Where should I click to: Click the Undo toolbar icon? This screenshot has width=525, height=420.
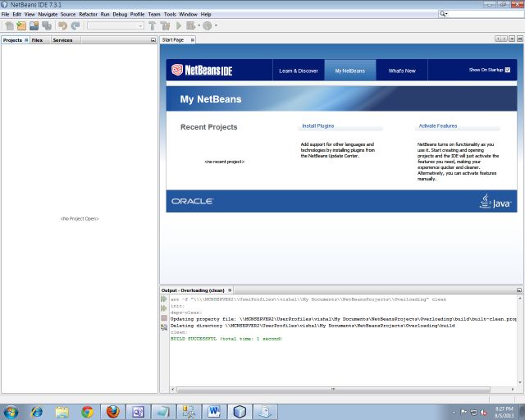point(62,25)
